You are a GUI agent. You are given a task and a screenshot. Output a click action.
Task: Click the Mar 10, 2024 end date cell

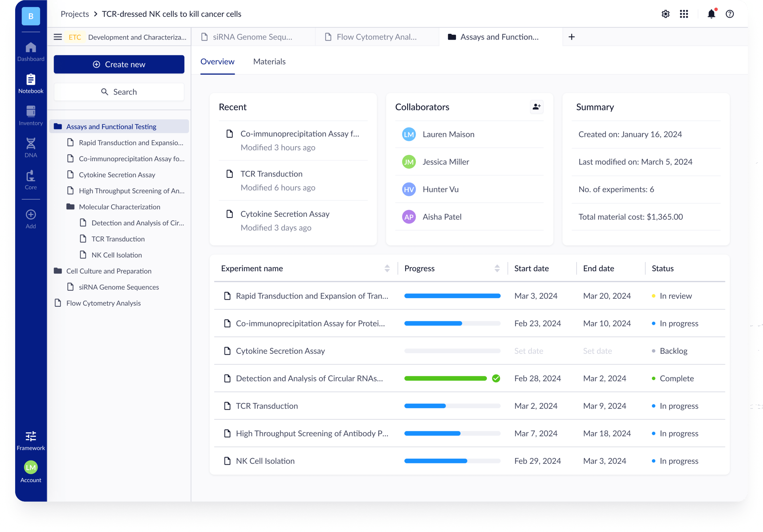click(x=607, y=323)
